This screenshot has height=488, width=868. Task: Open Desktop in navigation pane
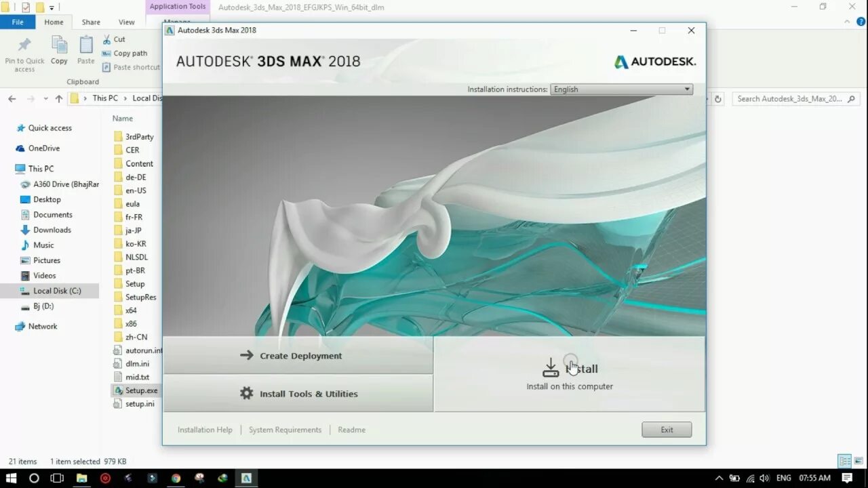click(47, 199)
